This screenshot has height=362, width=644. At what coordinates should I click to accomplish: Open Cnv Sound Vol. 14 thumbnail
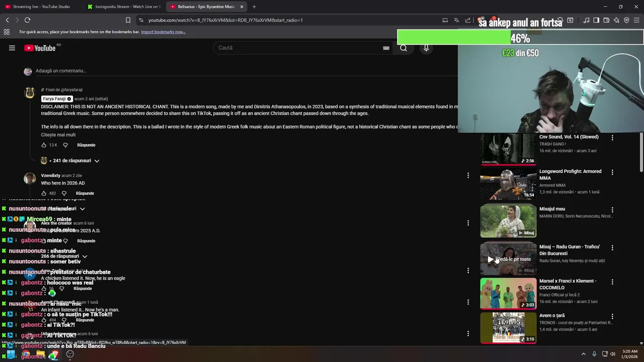pos(508,149)
